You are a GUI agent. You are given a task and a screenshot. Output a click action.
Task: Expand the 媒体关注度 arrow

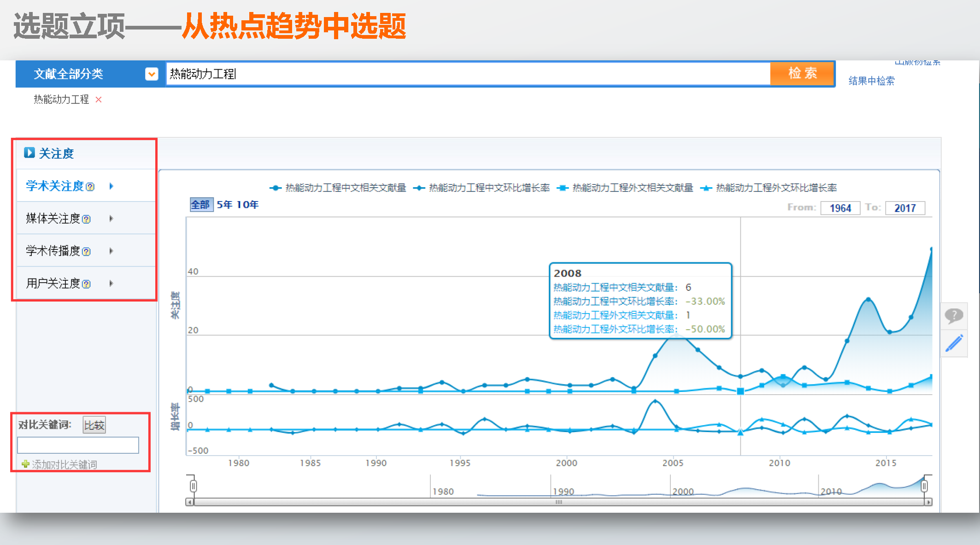[x=111, y=219]
